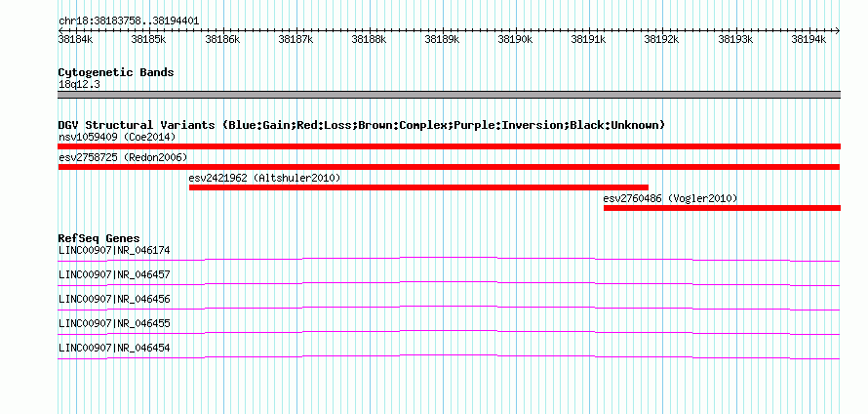Select the esv2758725 red loss bar
The height and width of the screenshot is (414, 868).
pyautogui.click(x=449, y=167)
